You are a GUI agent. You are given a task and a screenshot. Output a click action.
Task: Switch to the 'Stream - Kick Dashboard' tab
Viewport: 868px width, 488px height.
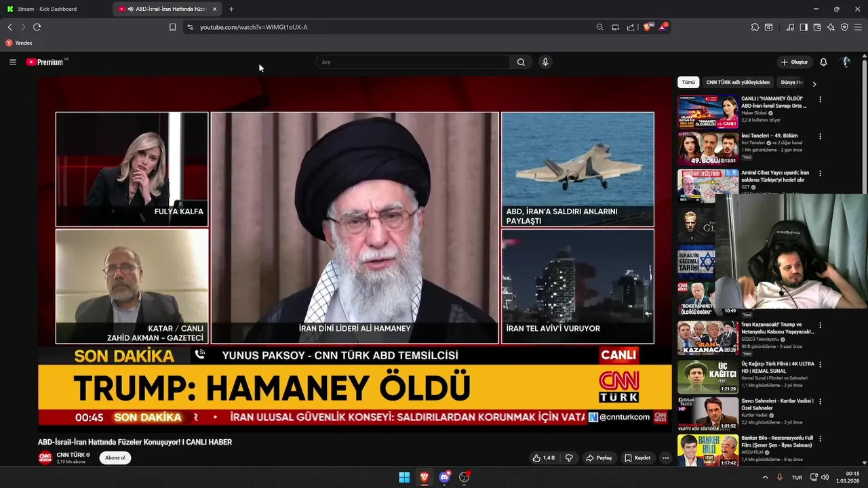54,9
